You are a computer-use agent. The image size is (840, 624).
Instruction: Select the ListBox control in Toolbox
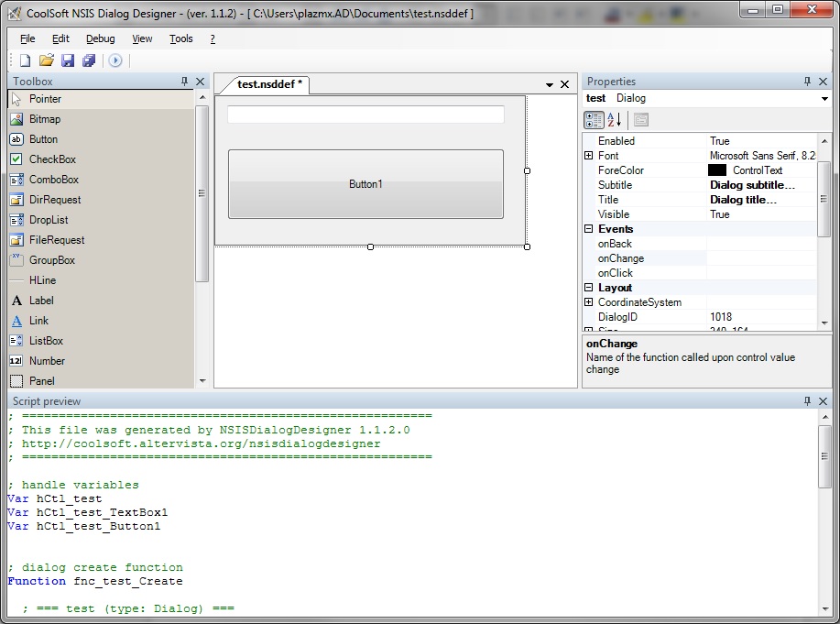point(102,341)
